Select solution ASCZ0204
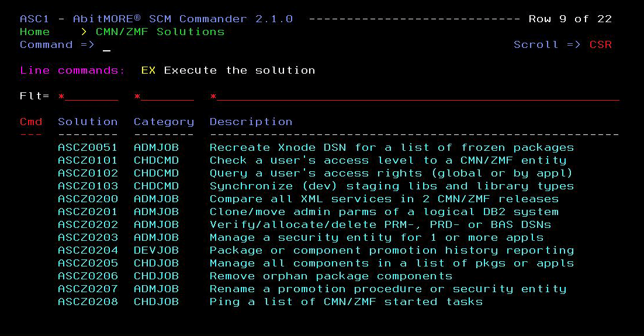Screen dimensions: 644x336 88,250
